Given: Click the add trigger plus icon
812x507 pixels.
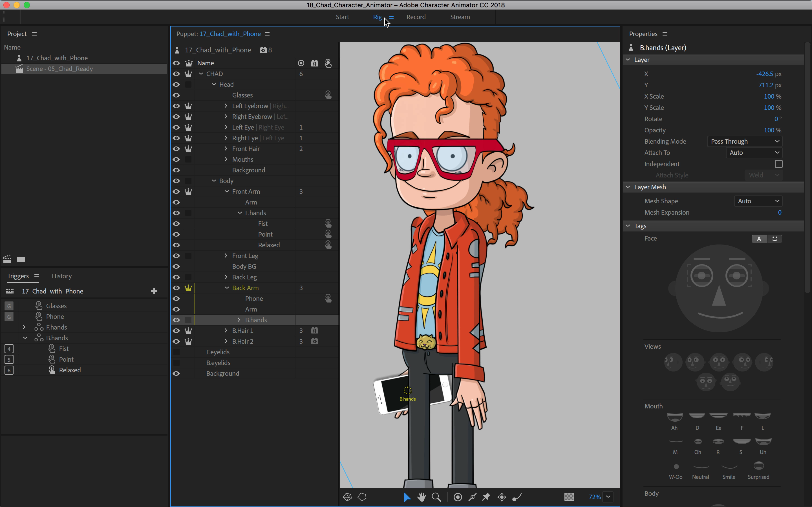Looking at the screenshot, I should pyautogui.click(x=154, y=291).
